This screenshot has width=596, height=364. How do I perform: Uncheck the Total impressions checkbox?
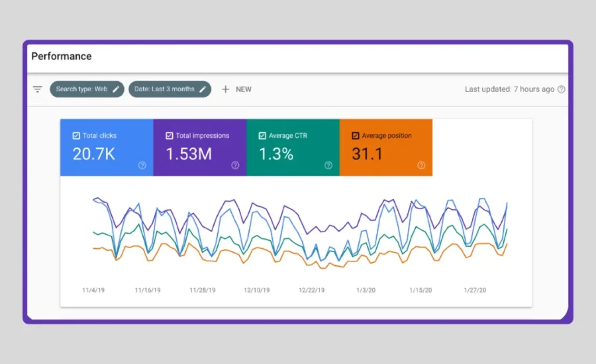click(x=170, y=136)
